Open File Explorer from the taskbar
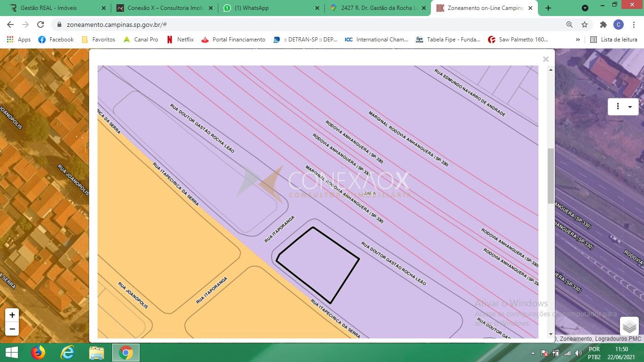Viewport: 644px width, 362px height. 97,353
